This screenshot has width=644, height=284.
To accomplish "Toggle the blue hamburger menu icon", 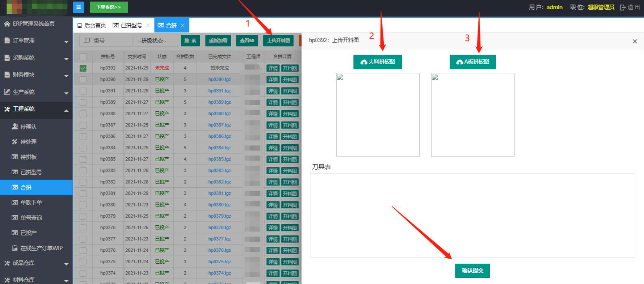I will 78,7.
